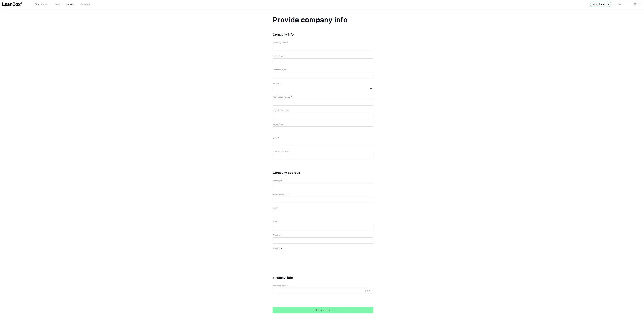Click Save and next button
644x317 pixels.
click(x=323, y=310)
